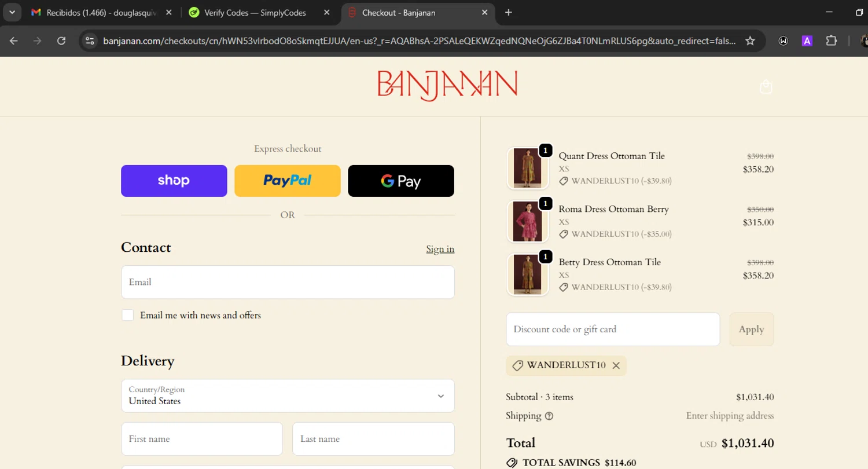The width and height of the screenshot is (868, 469).
Task: Go back to previous page
Action: coord(14,41)
